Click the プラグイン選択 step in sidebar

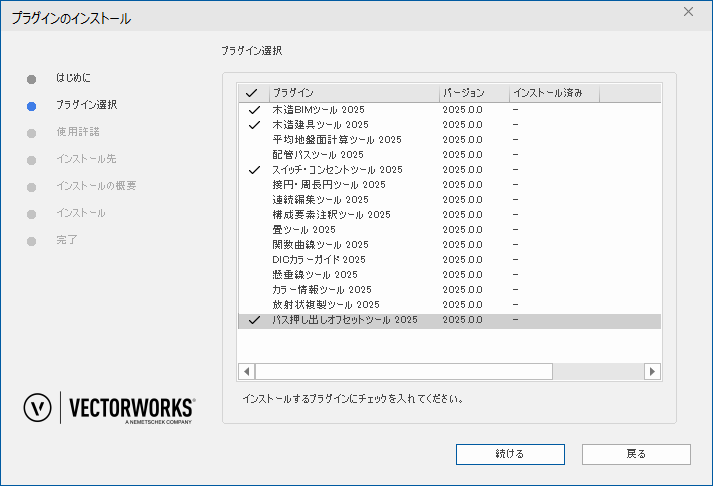(x=86, y=105)
